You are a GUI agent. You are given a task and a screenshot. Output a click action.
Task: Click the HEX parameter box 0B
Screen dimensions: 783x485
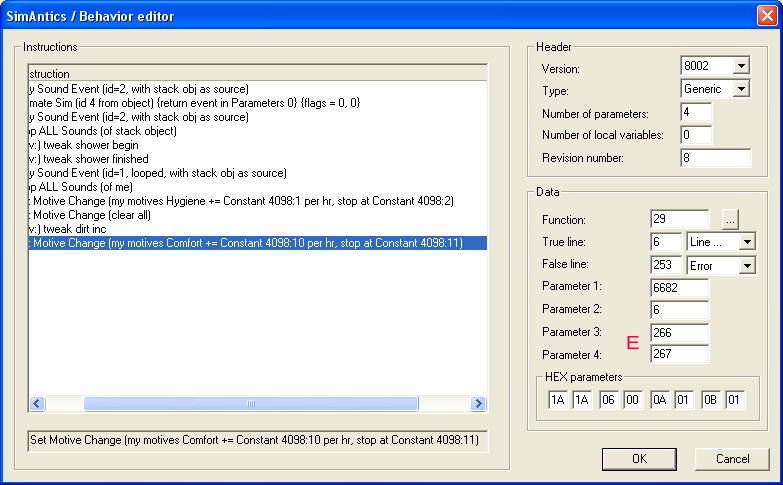click(x=711, y=400)
